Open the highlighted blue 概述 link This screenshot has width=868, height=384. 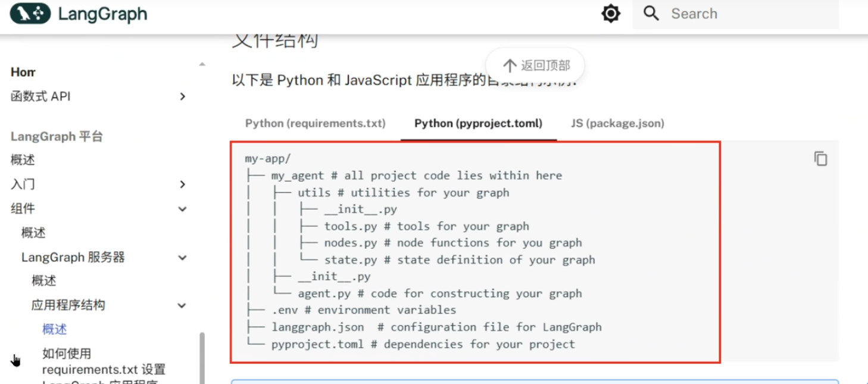tap(55, 329)
